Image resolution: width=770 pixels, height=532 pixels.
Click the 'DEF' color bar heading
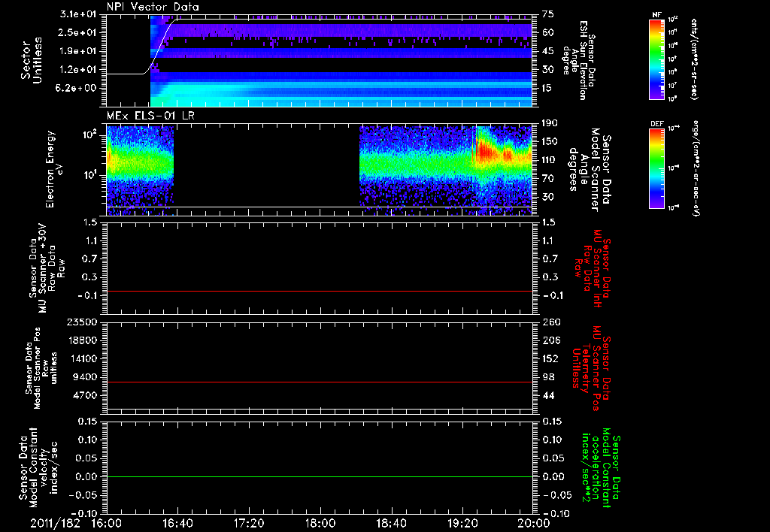coord(657,124)
